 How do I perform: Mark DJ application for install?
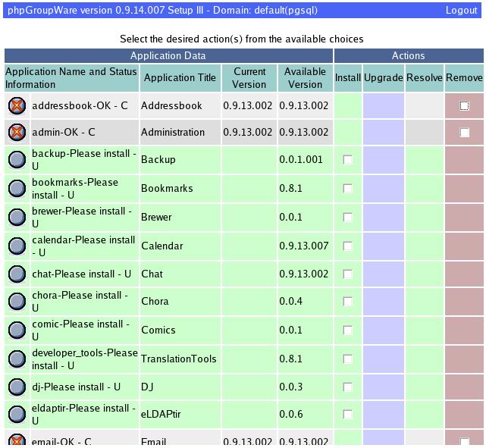[348, 387]
